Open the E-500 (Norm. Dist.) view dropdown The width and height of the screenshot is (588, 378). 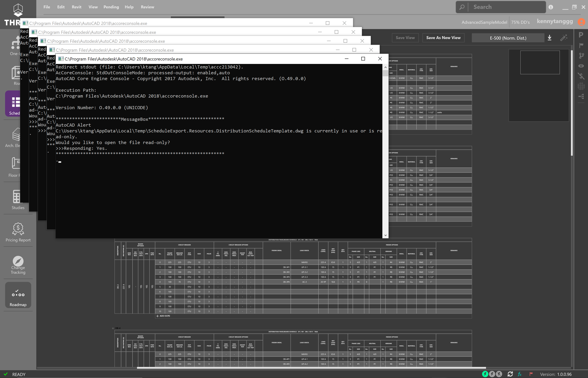[508, 38]
